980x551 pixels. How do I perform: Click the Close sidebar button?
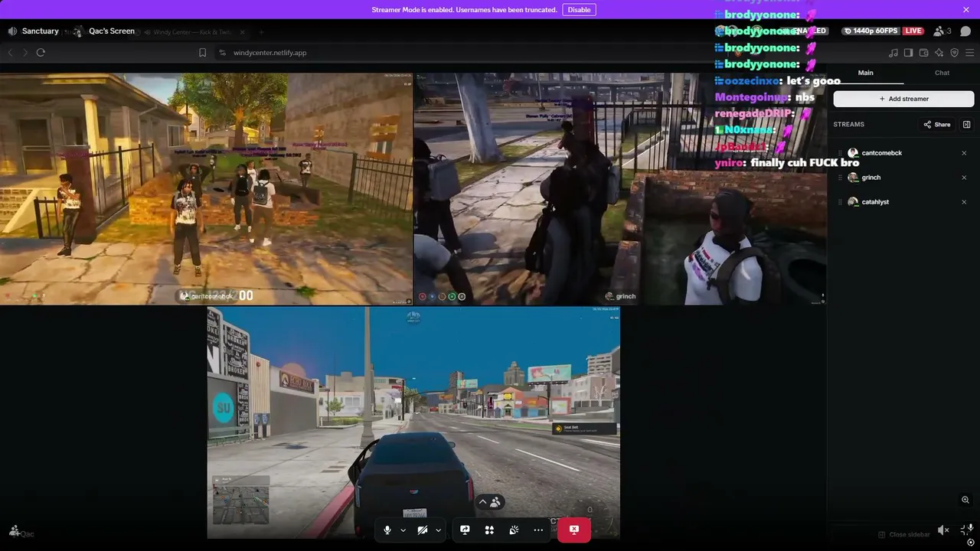coord(904,534)
